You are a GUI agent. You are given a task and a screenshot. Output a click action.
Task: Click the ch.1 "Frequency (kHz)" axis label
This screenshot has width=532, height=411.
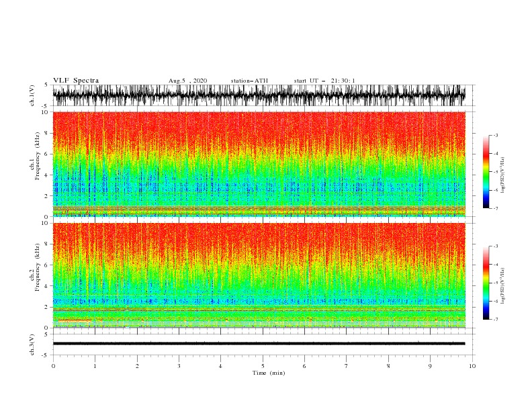tap(38, 156)
